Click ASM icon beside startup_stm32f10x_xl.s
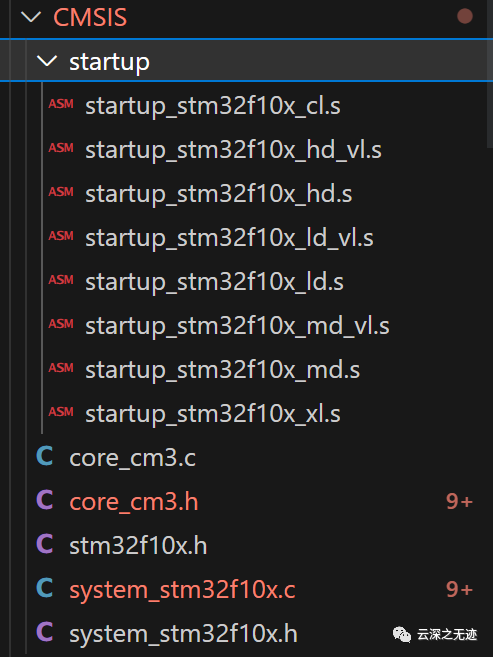The height and width of the screenshot is (657, 493). coord(61,412)
